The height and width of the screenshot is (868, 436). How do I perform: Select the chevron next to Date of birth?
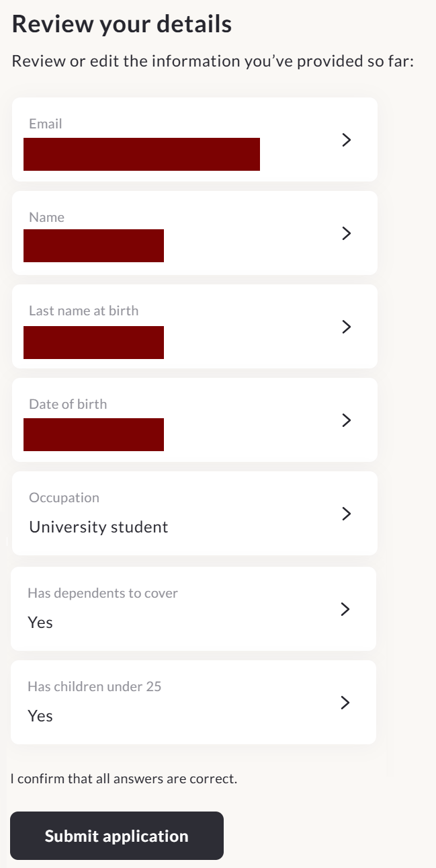click(x=347, y=420)
